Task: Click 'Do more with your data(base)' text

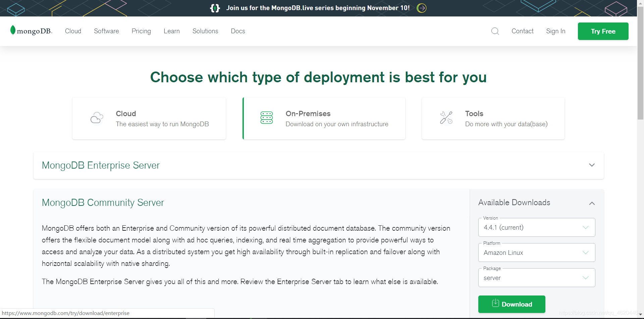Action: pyautogui.click(x=506, y=124)
